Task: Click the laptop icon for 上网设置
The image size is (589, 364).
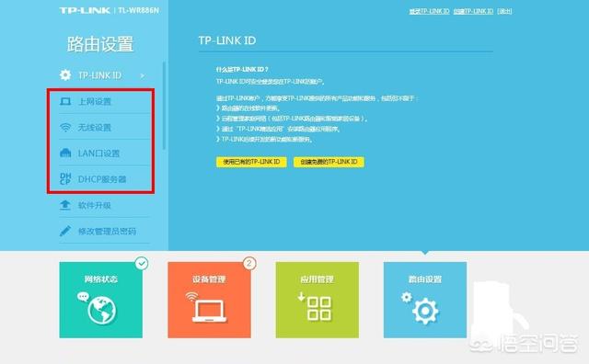Action: coord(65,101)
